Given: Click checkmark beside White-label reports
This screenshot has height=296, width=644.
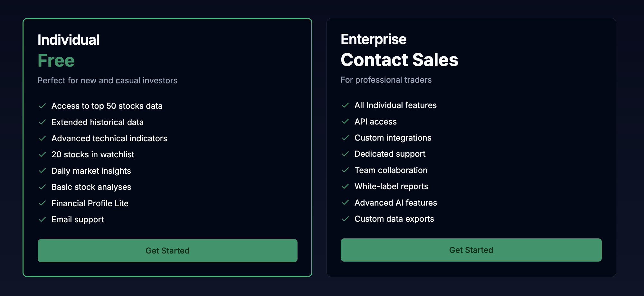Looking at the screenshot, I should 345,186.
